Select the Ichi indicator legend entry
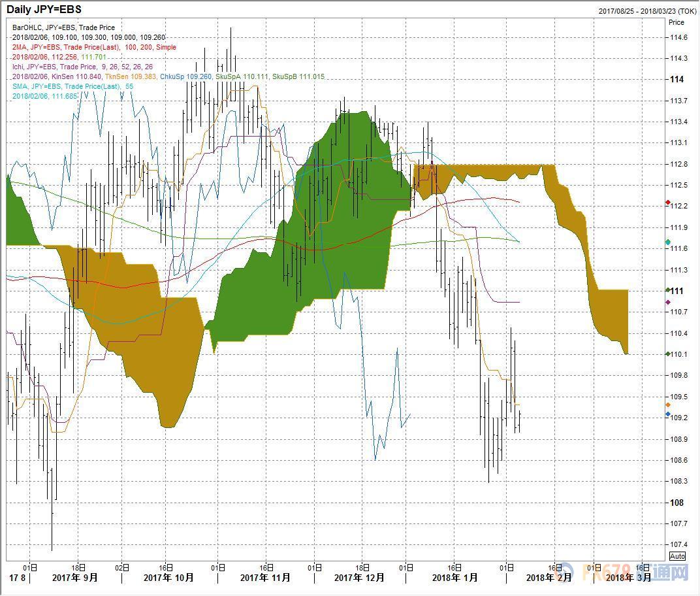This screenshot has height=596, width=700. pyautogui.click(x=82, y=67)
